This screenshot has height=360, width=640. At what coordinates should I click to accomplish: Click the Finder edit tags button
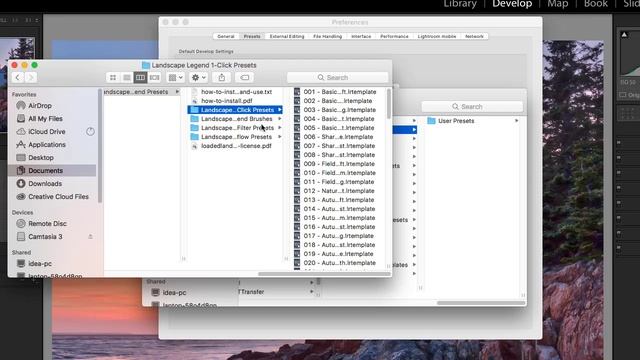244,78
